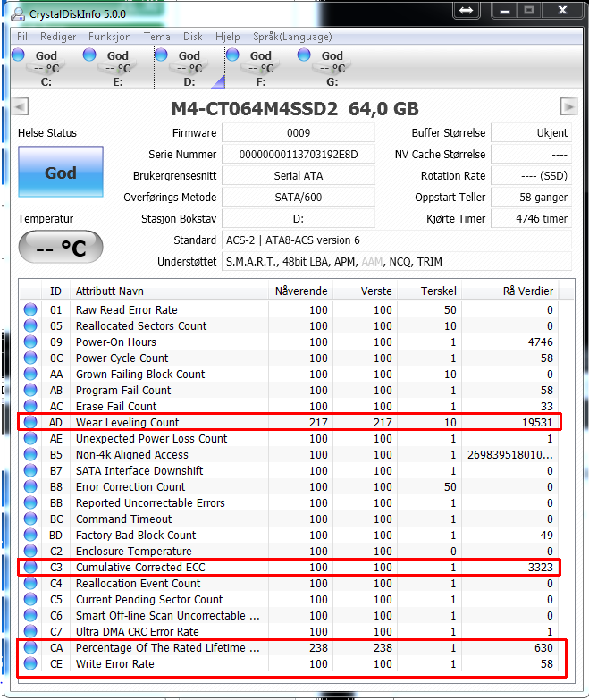Click status orb for SATA Interface Downshift
Viewport: 589px width, 700px height.
click(x=30, y=470)
